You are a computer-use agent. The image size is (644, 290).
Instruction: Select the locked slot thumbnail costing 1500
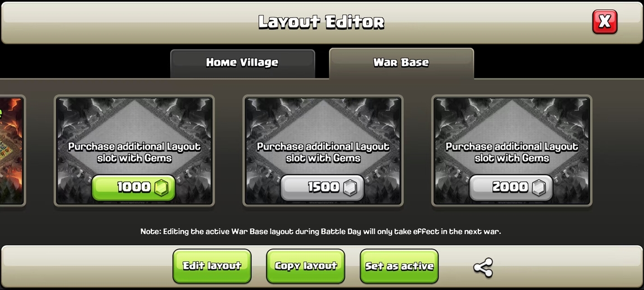[x=323, y=150]
